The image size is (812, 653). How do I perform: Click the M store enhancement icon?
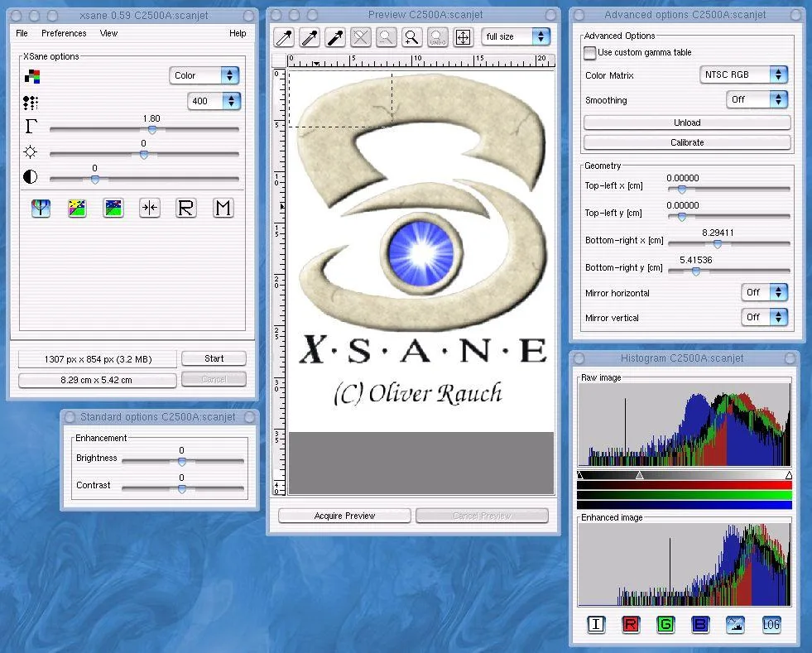[x=223, y=209]
